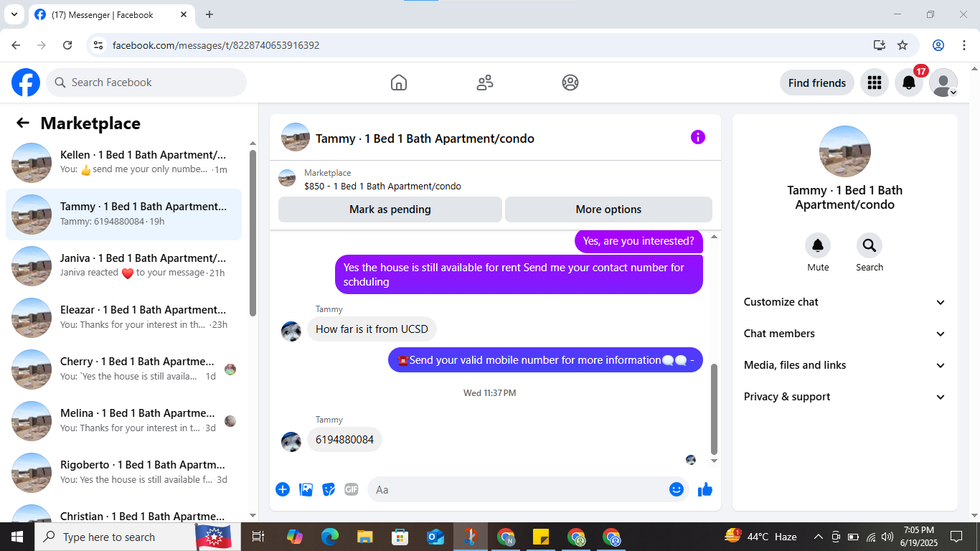
Task: Open the account profile avatar menu
Action: pyautogui.click(x=943, y=83)
